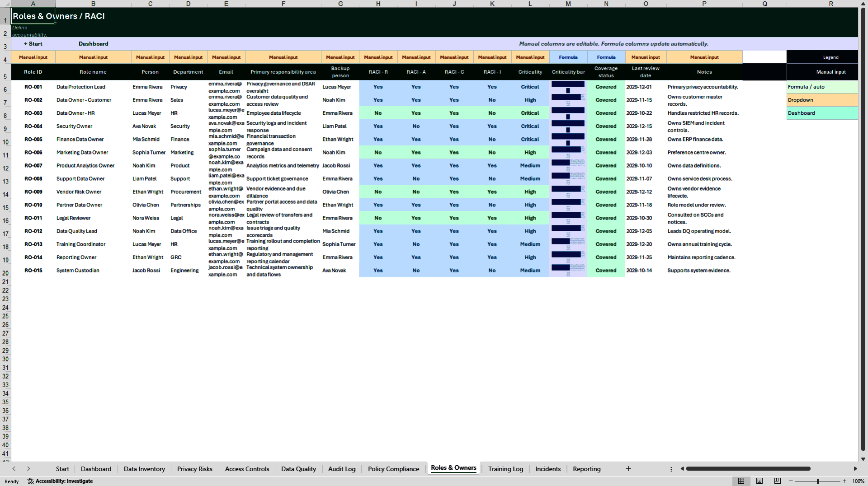Switch to Page Layout view
This screenshot has height=486, width=868.
point(759,481)
